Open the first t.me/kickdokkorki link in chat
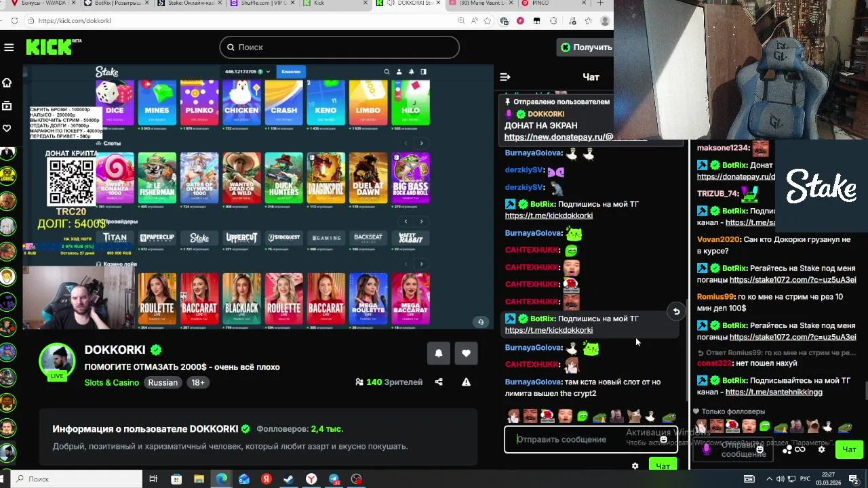This screenshot has height=488, width=868. tap(549, 216)
